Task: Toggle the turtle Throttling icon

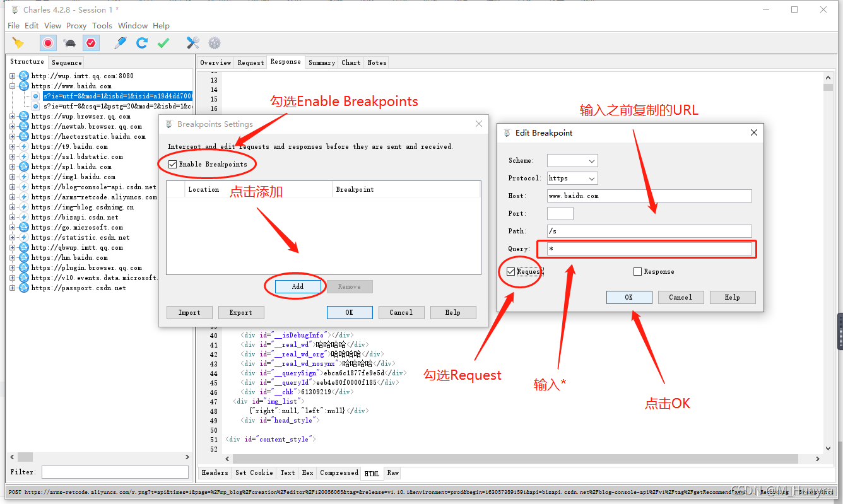Action: coord(69,43)
